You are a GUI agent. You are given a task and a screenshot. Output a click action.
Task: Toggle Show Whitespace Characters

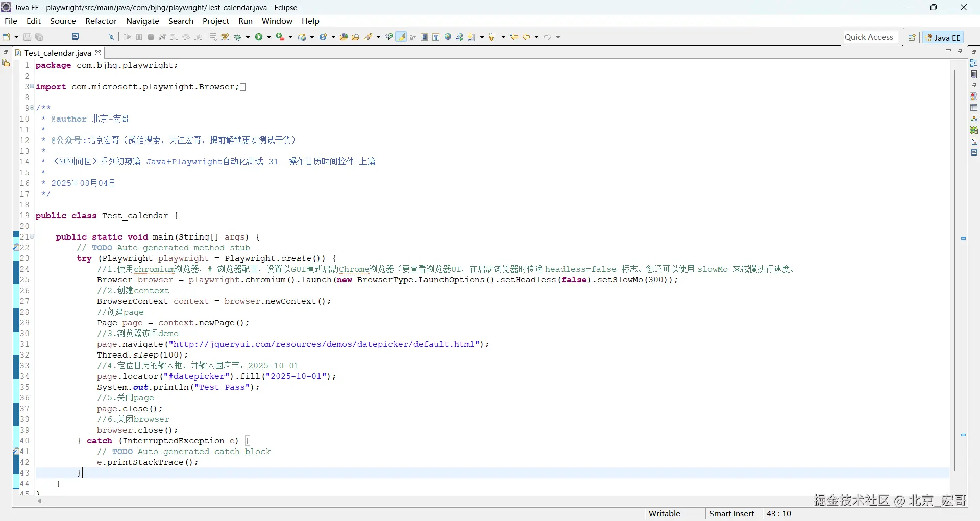436,37
